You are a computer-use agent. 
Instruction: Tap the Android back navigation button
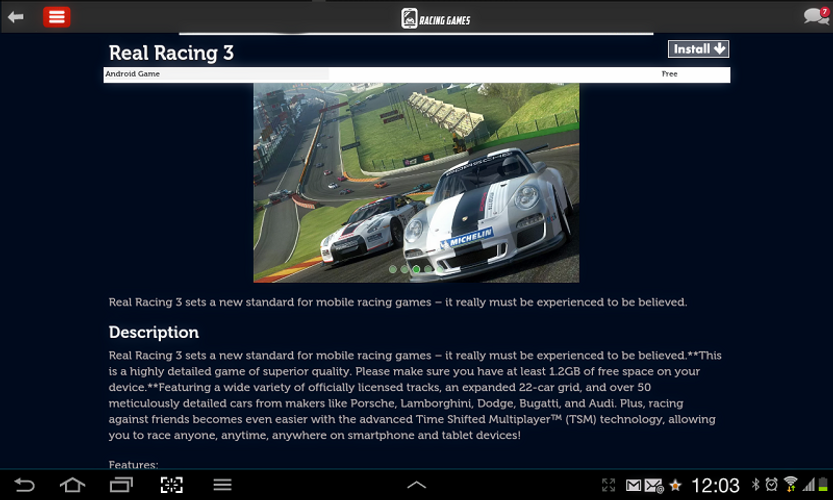pos(24,485)
